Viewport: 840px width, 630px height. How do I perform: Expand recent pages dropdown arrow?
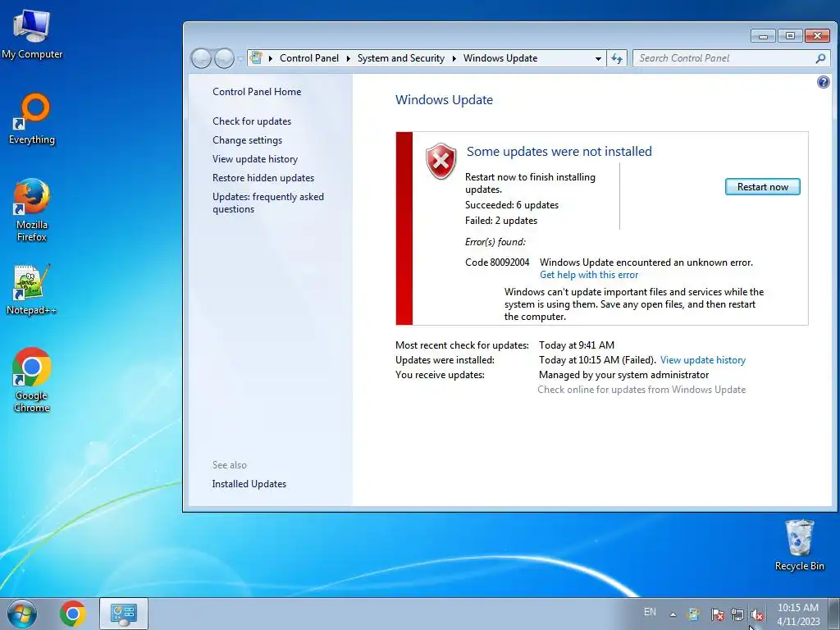point(240,59)
